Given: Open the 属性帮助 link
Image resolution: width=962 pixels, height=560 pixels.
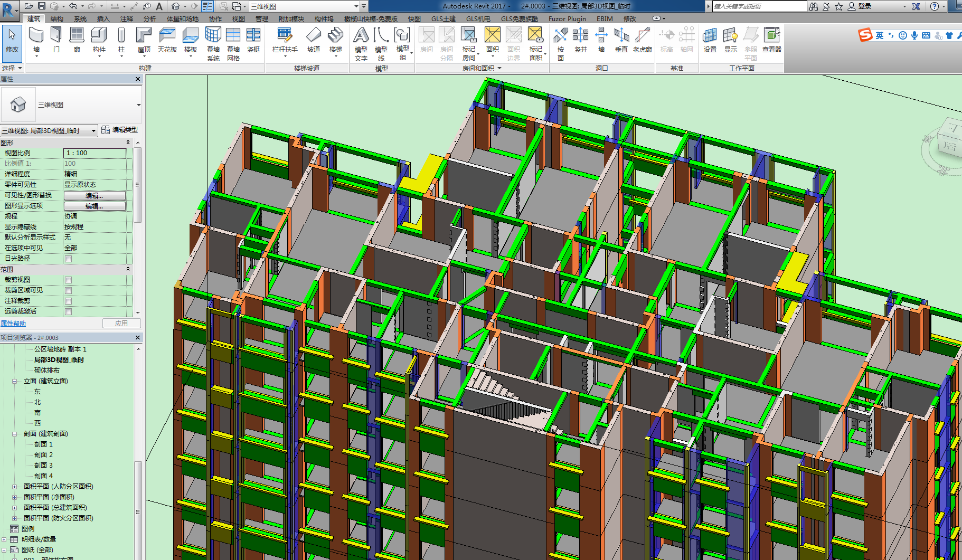Looking at the screenshot, I should pos(13,324).
